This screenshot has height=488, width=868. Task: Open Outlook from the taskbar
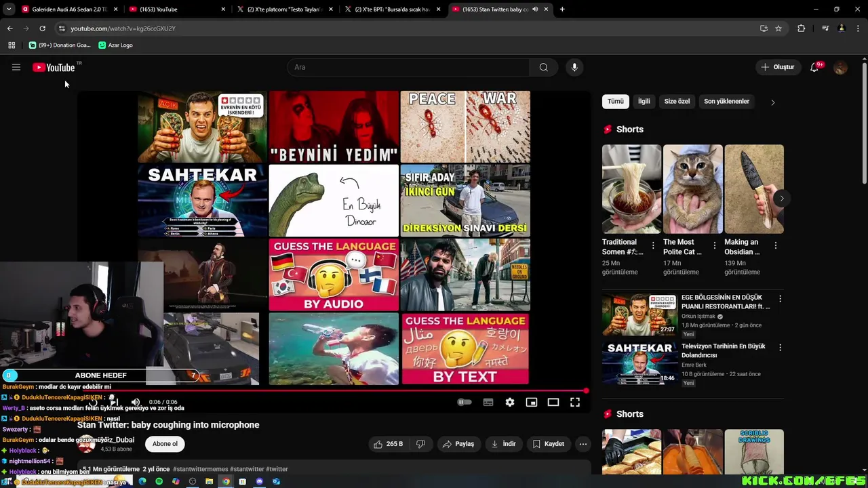click(x=276, y=481)
